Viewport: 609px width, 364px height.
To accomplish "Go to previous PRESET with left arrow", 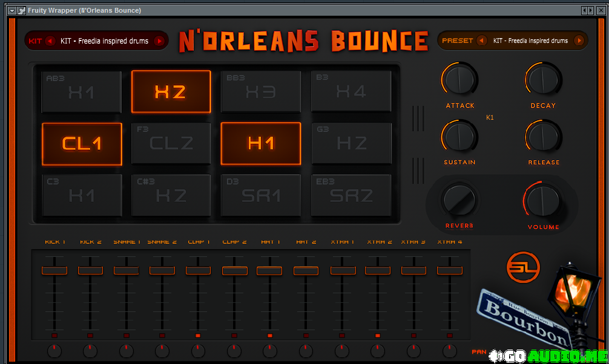I will (x=482, y=41).
